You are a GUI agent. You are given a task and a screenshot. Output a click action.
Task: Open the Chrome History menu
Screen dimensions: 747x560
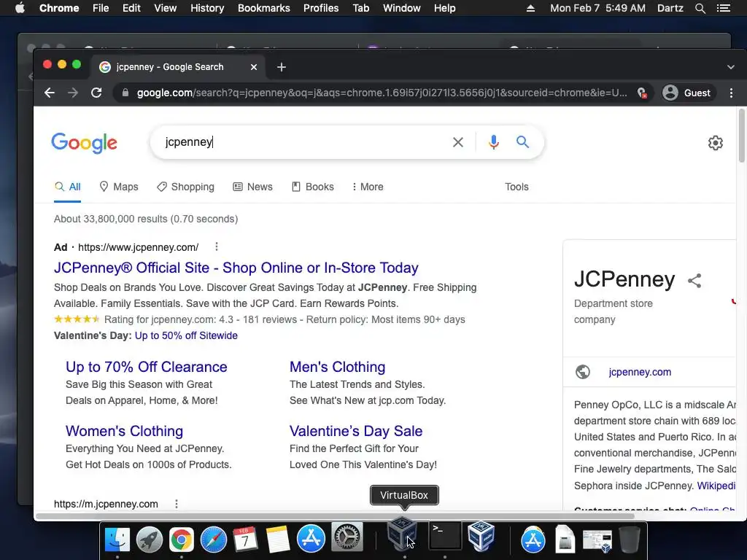click(207, 8)
